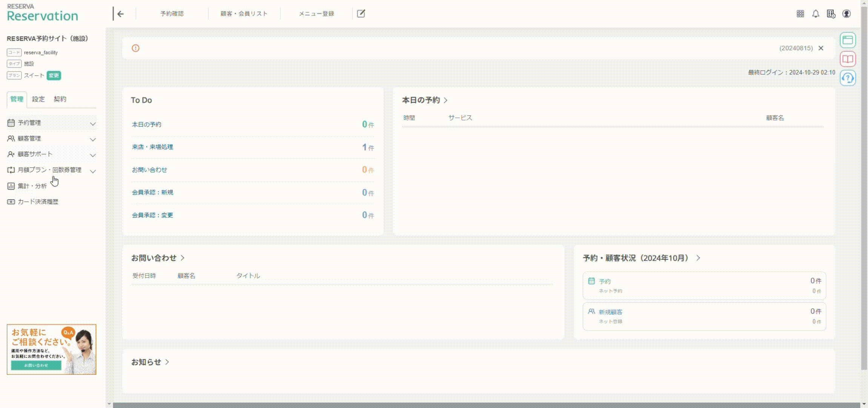Screen dimensions: 868x408
Task: Click the 新規顧客 status card
Action: pyautogui.click(x=704, y=316)
